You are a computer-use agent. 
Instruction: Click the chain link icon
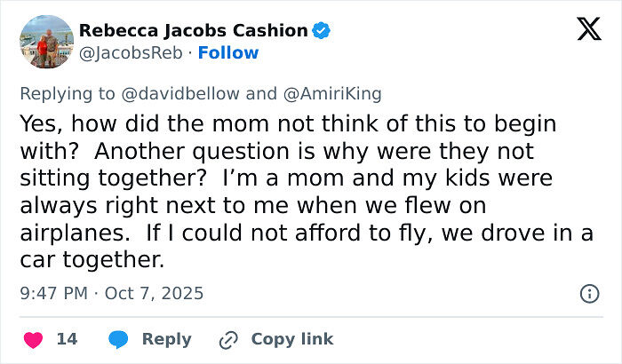click(x=228, y=339)
